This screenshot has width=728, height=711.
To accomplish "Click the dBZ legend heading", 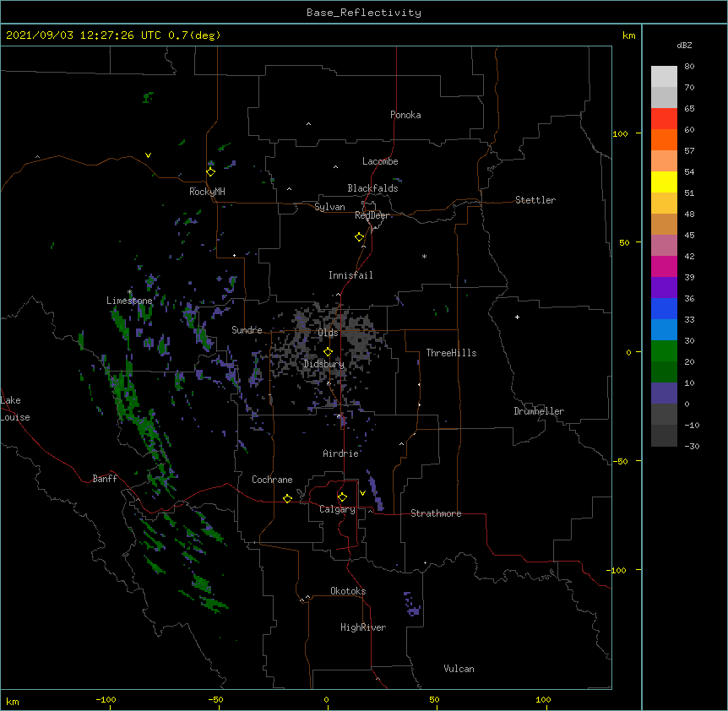I will point(684,45).
